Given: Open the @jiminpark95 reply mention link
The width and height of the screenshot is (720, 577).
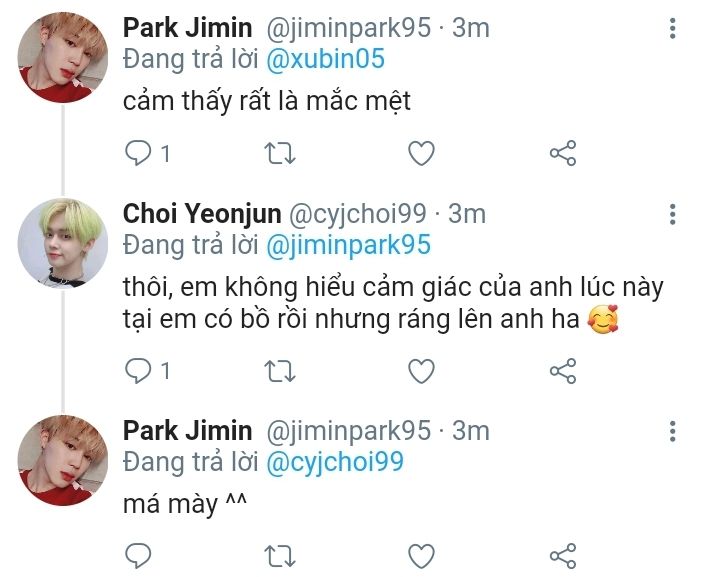Looking at the screenshot, I should (350, 245).
